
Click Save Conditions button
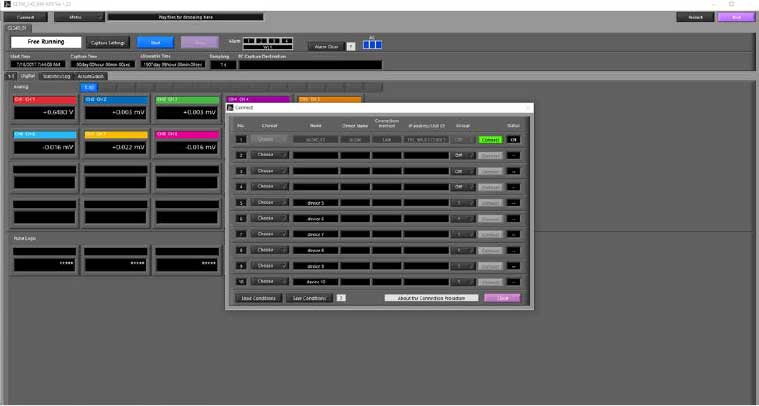pos(309,298)
